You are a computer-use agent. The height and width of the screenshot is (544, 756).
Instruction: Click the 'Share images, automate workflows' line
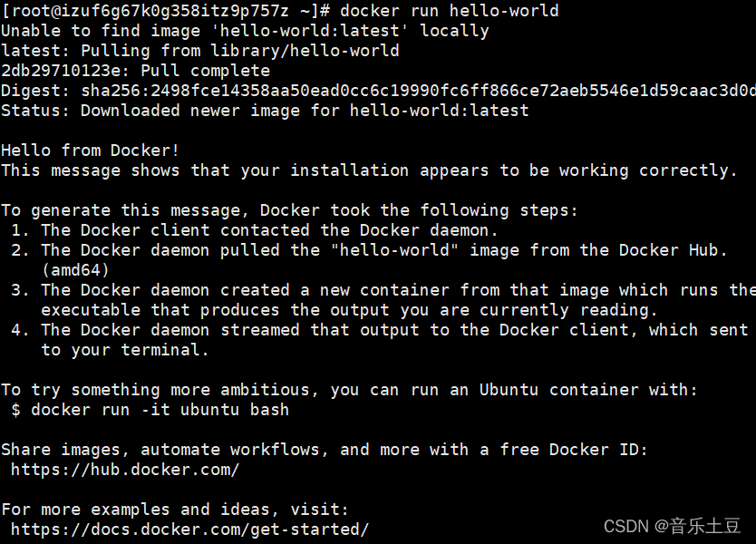pyautogui.click(x=325, y=450)
